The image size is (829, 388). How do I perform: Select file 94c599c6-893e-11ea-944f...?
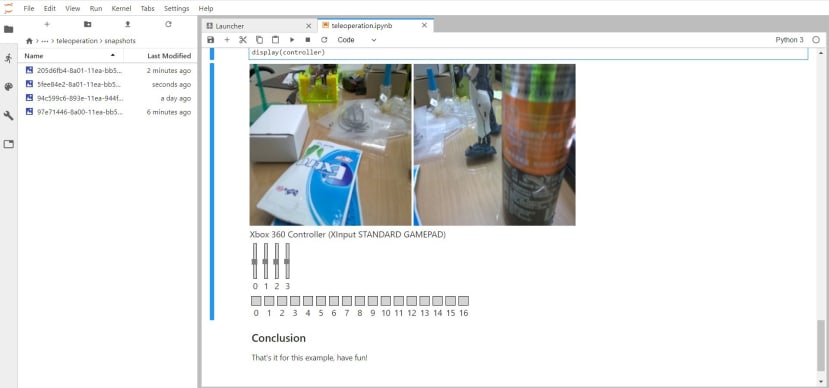(x=108, y=98)
